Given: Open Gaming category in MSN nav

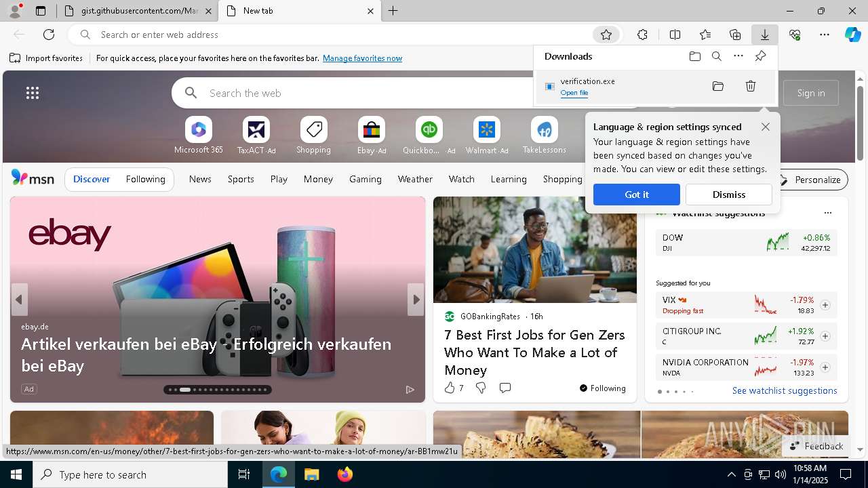Looking at the screenshot, I should 366,179.
